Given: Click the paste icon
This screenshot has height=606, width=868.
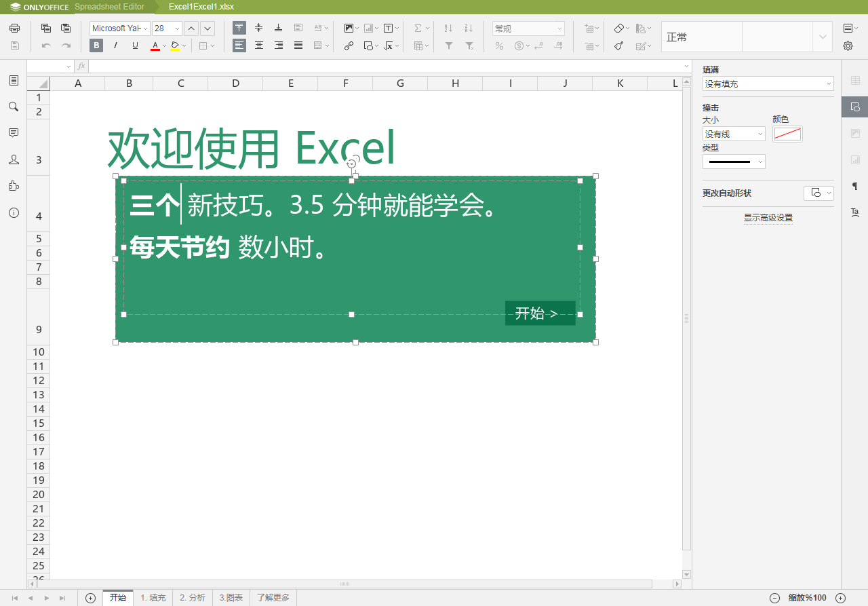Looking at the screenshot, I should pos(66,29).
